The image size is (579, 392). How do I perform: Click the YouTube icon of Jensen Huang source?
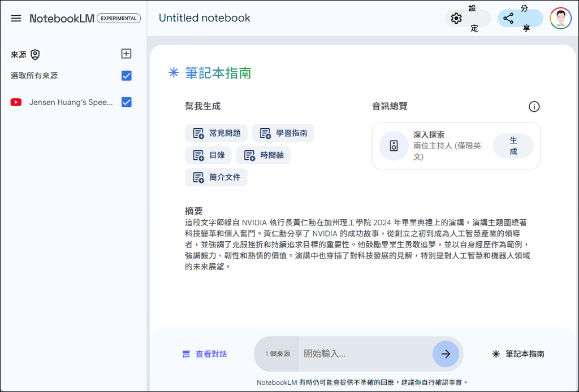click(x=16, y=102)
